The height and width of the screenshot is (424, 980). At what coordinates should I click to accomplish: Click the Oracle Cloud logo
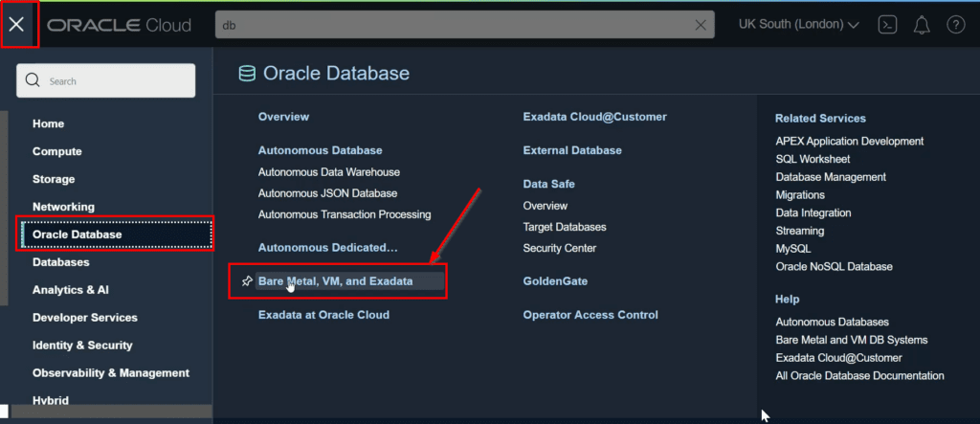(120, 25)
